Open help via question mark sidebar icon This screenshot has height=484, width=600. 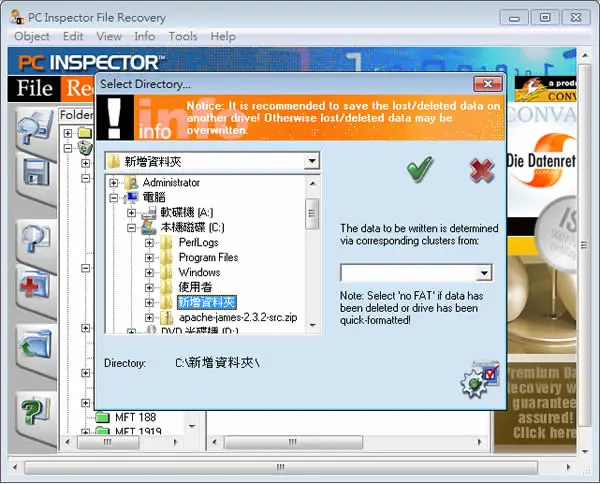point(35,411)
